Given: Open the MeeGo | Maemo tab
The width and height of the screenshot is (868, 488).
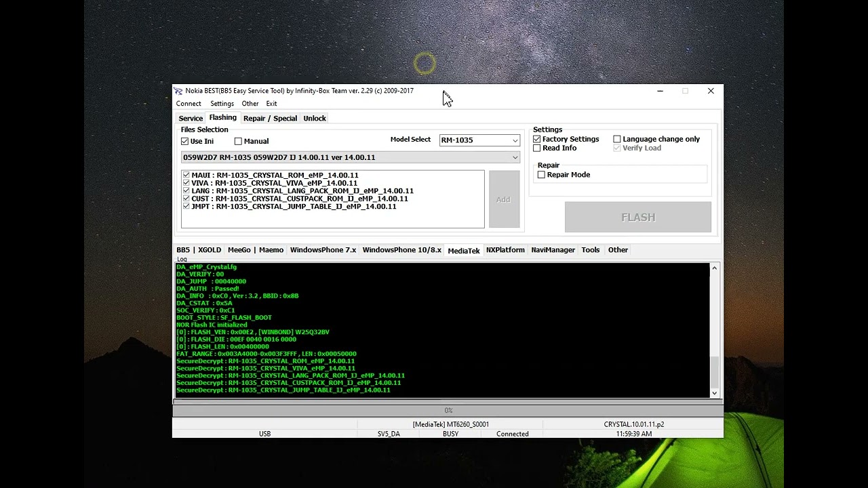Looking at the screenshot, I should [256, 250].
